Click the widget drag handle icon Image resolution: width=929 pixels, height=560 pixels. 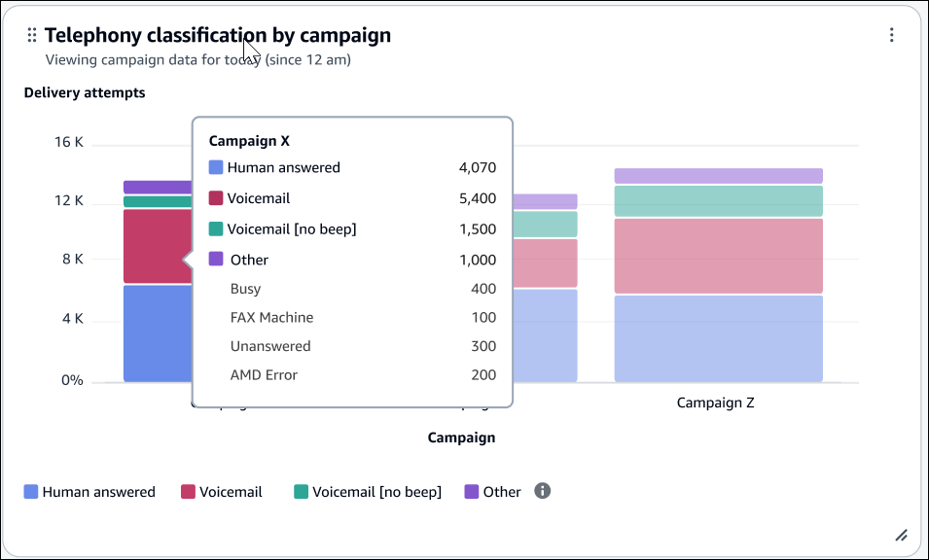[x=30, y=34]
